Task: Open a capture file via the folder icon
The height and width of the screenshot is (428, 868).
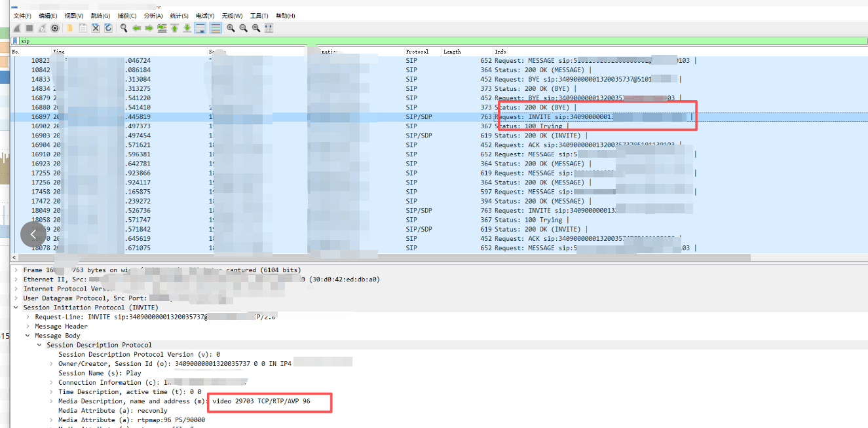Action: (x=70, y=28)
